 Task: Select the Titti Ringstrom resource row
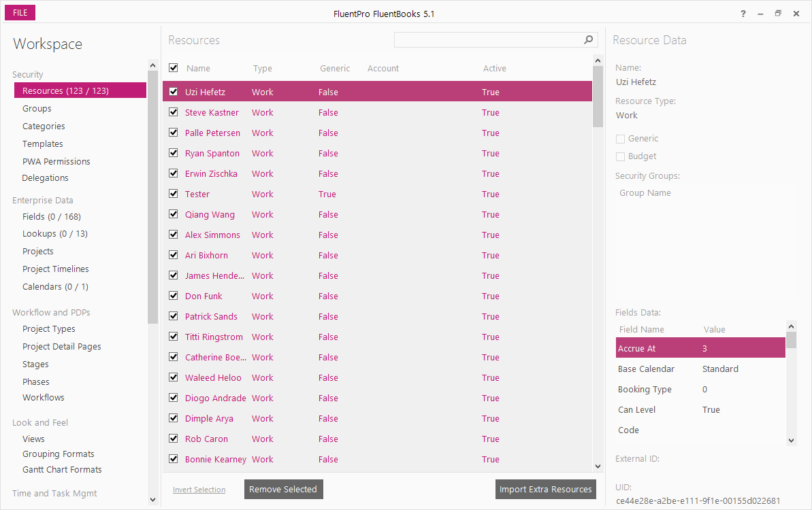click(x=378, y=337)
